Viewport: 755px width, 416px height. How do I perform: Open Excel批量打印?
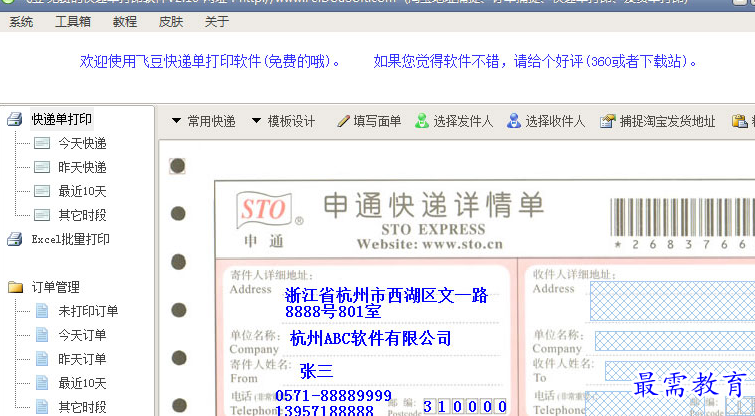pos(70,239)
